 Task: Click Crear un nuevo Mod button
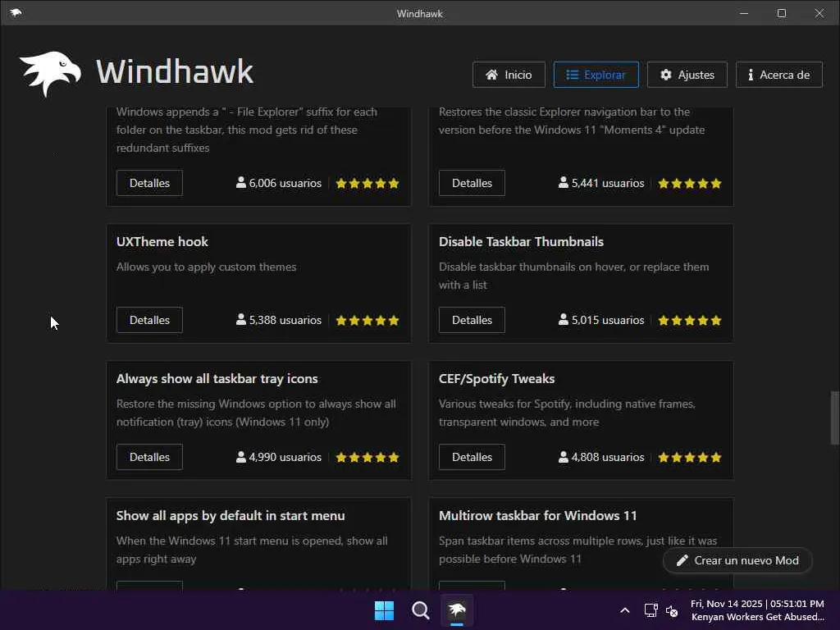[x=737, y=560]
